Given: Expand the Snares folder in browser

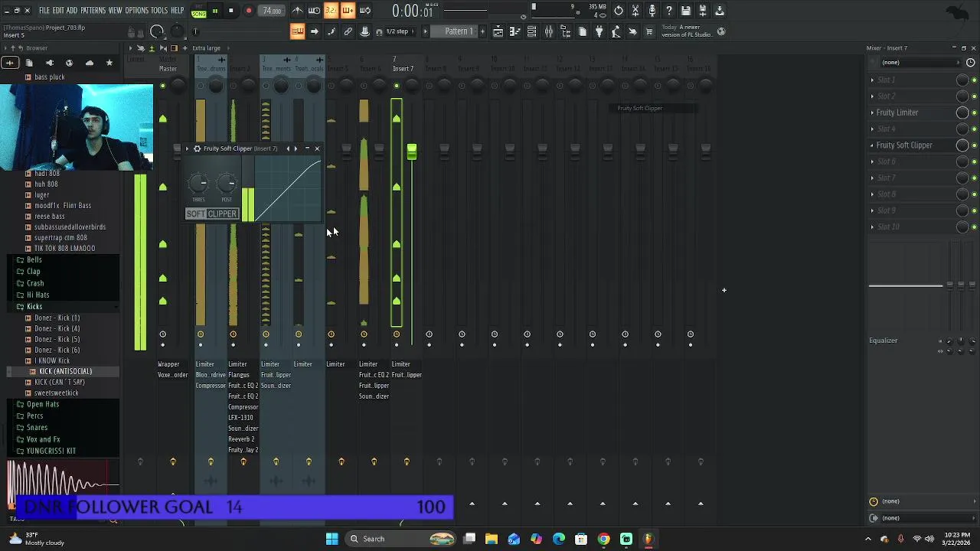Looking at the screenshot, I should pos(37,428).
